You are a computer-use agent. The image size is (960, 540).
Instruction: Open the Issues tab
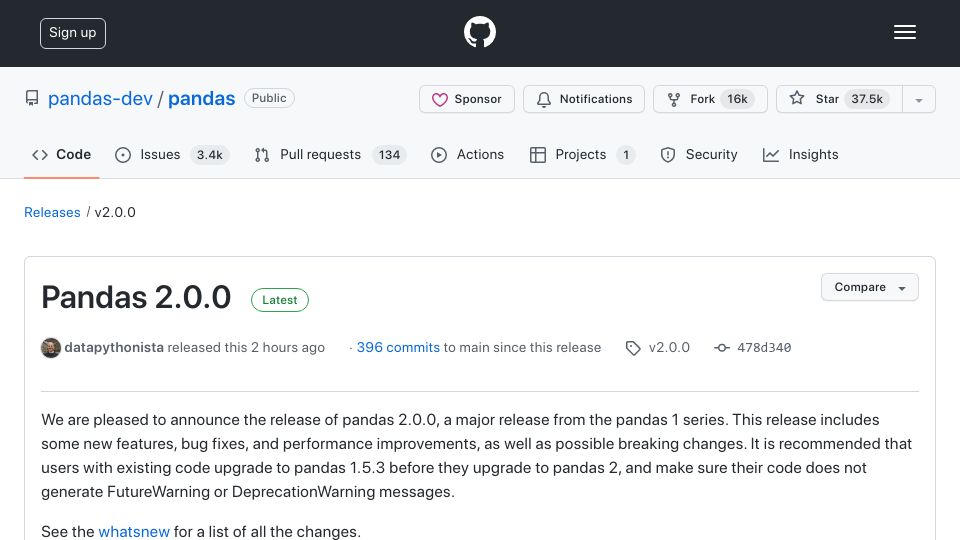pyautogui.click(x=172, y=155)
